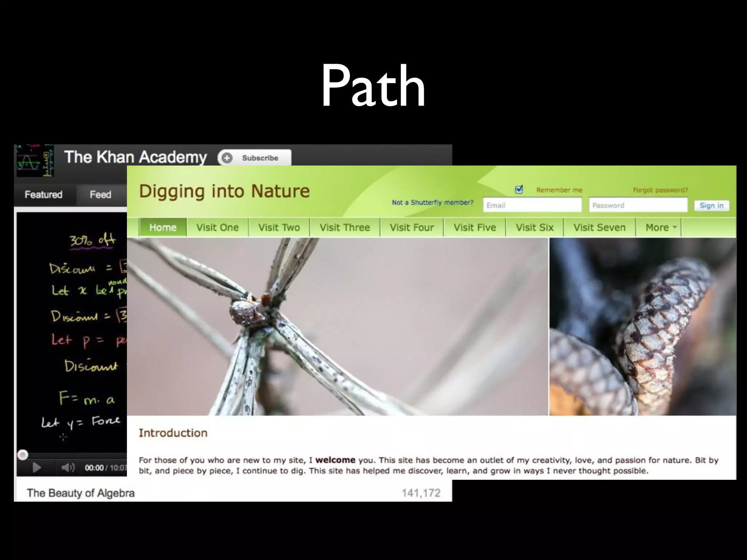The image size is (747, 560).
Task: Click Not a Shutterfly member? link
Action: pyautogui.click(x=433, y=202)
